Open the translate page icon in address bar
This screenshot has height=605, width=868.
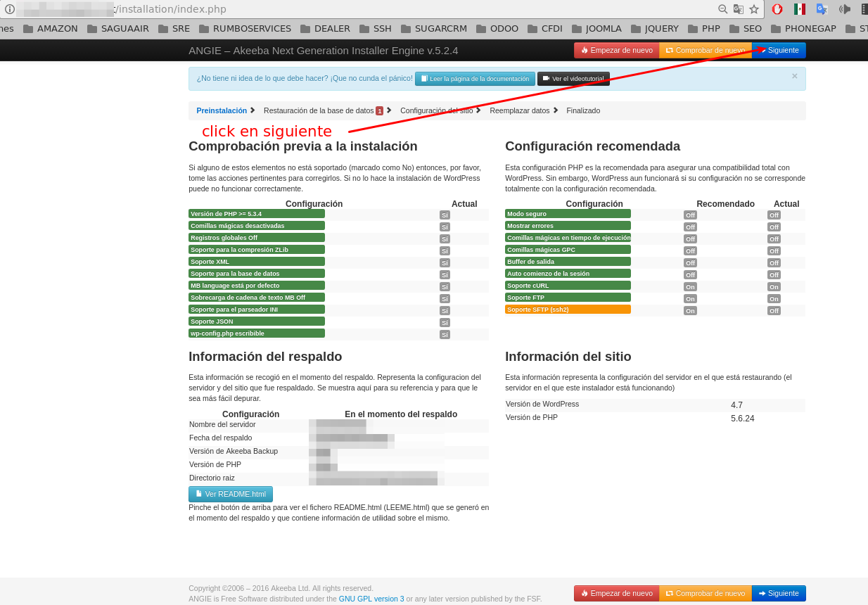click(x=739, y=9)
